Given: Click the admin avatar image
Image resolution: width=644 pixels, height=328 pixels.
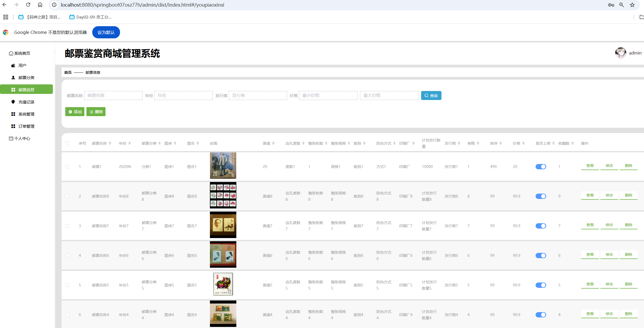Looking at the screenshot, I should point(620,53).
